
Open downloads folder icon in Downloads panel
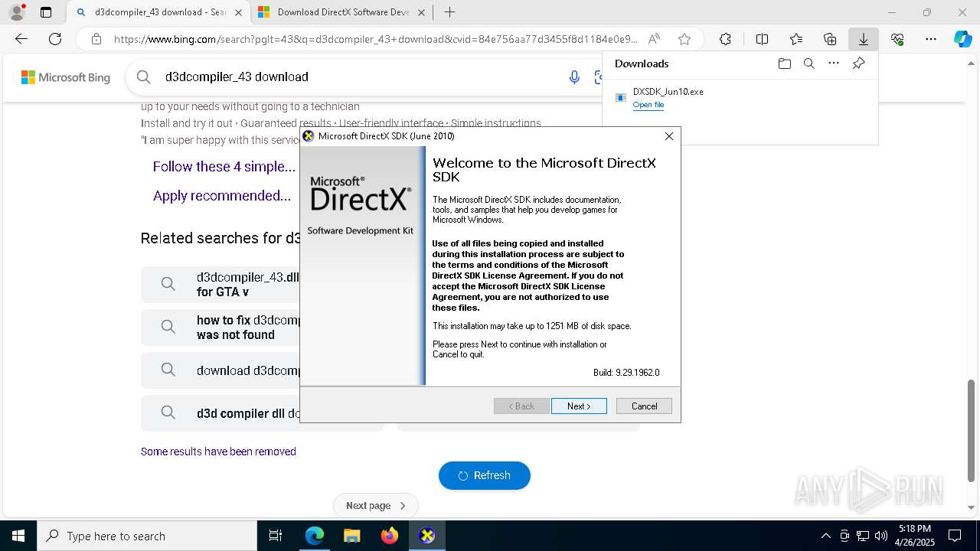pos(784,64)
